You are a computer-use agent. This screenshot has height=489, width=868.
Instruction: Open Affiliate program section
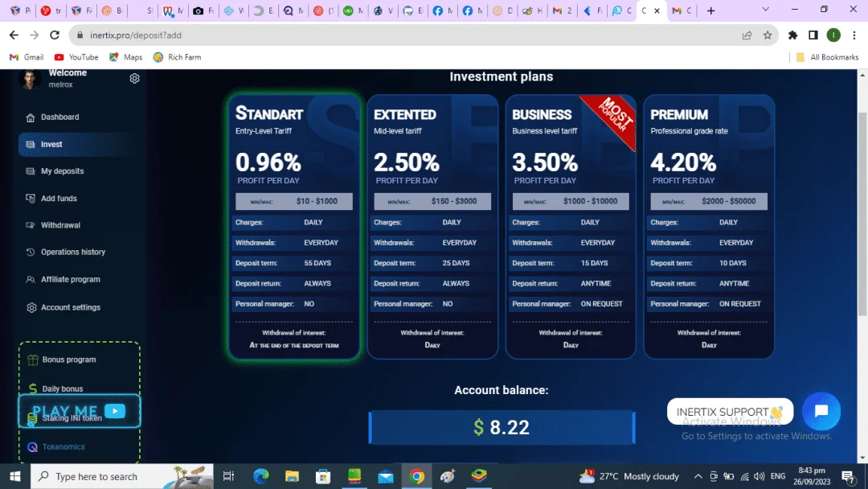pyautogui.click(x=70, y=280)
